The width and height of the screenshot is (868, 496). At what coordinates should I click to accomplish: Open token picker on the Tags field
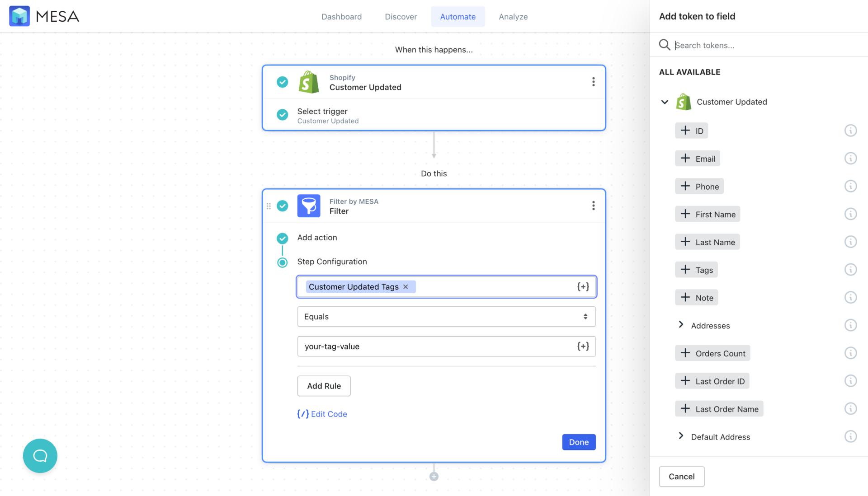(x=583, y=286)
